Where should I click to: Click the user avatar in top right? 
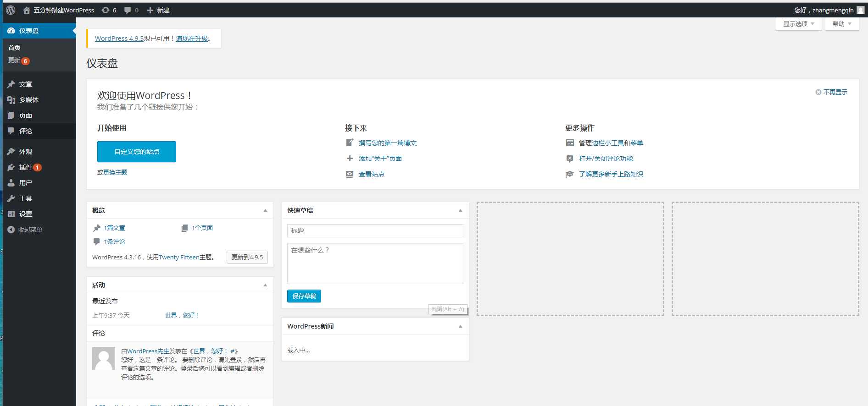(861, 10)
